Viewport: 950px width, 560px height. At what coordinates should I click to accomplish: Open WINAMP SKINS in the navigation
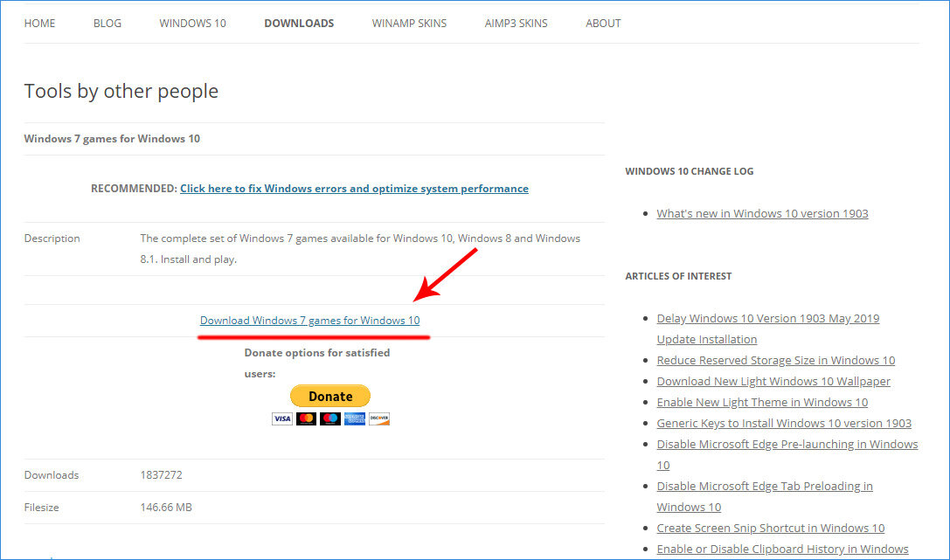[409, 23]
